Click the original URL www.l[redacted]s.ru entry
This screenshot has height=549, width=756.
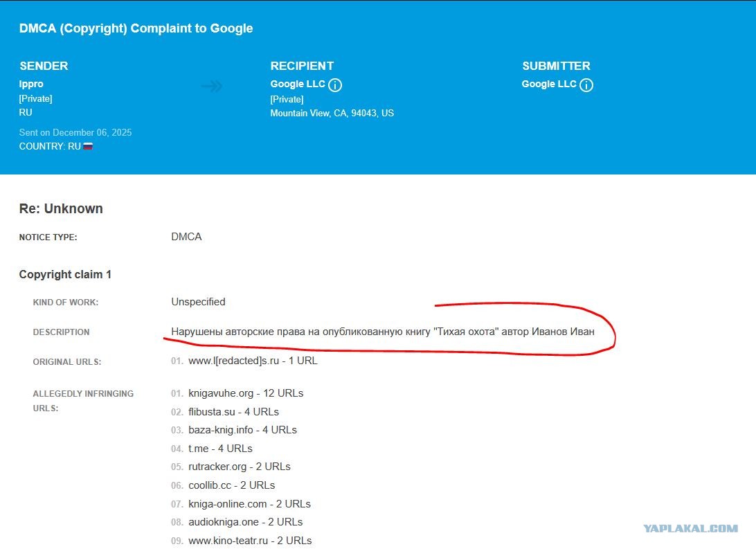click(x=253, y=361)
